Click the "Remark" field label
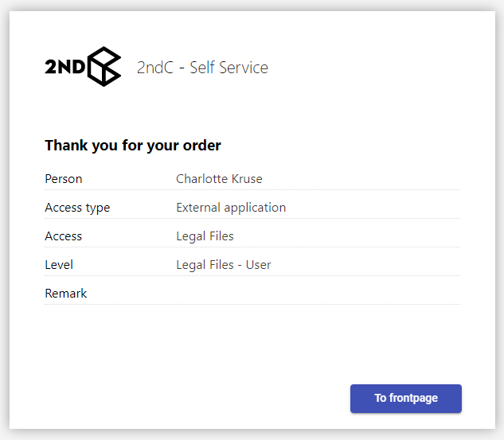The height and width of the screenshot is (440, 504). point(66,294)
